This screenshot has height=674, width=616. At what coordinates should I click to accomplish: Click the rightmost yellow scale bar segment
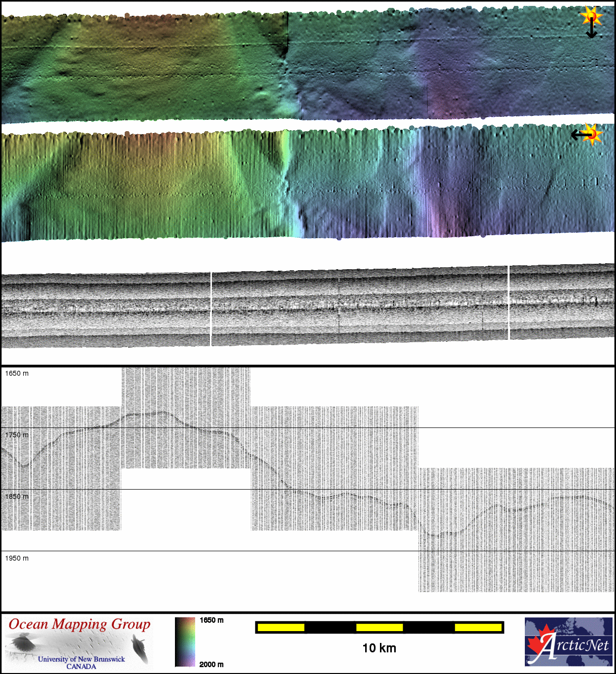pyautogui.click(x=478, y=627)
